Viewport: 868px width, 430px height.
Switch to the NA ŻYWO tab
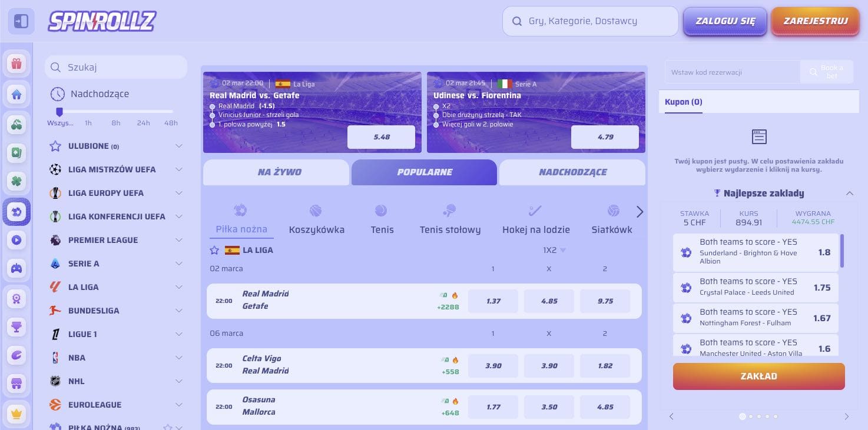click(276, 172)
